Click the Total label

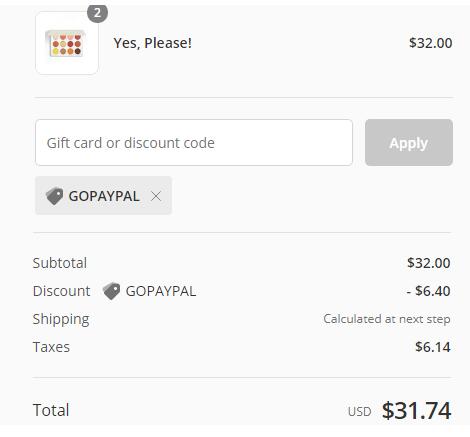tap(51, 410)
